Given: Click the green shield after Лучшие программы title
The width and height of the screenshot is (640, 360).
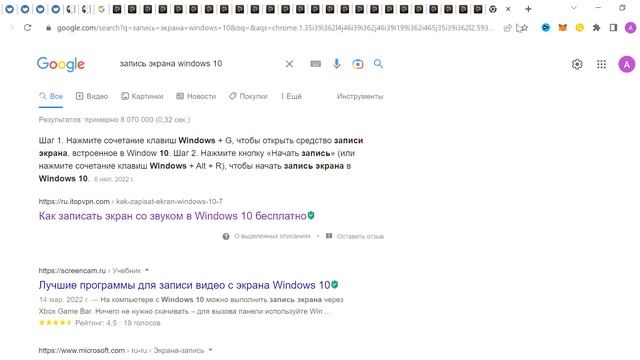Looking at the screenshot, I should (x=335, y=284).
